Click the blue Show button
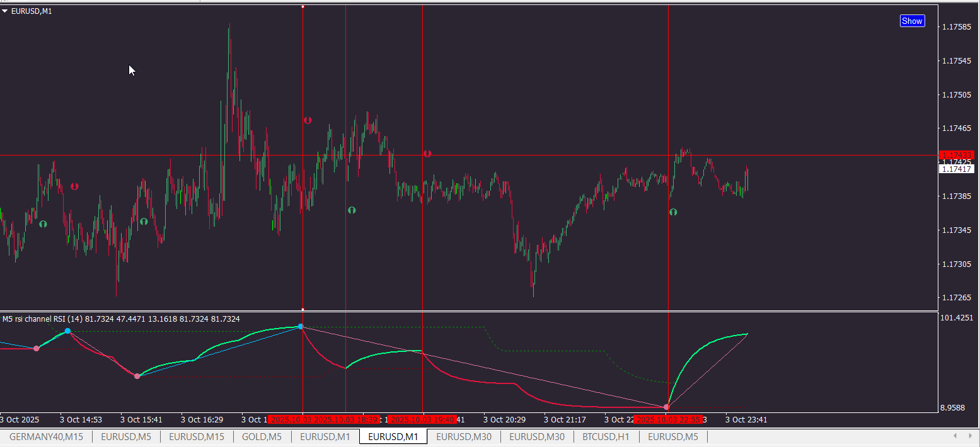This screenshot has width=980, height=447. 912,21
